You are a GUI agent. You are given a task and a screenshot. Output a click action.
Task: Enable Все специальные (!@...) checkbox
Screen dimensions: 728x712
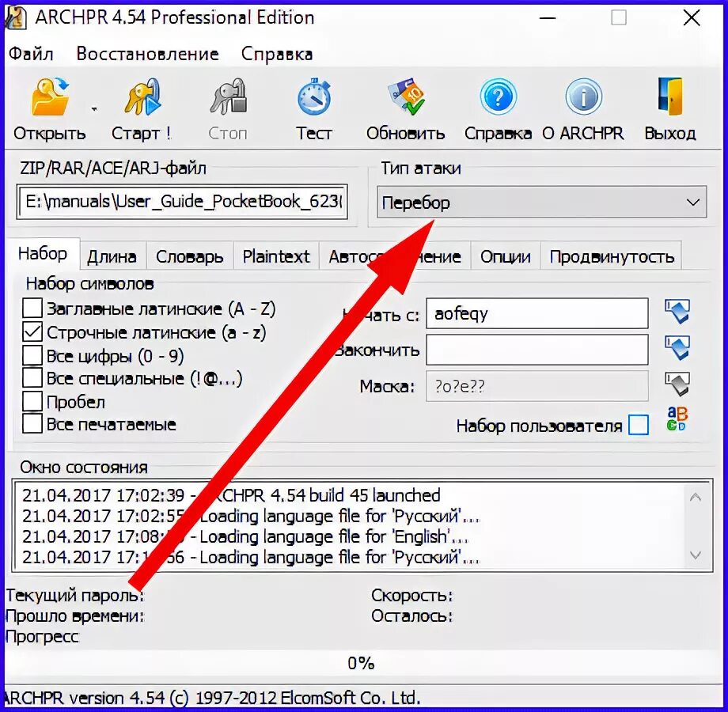[x=32, y=378]
